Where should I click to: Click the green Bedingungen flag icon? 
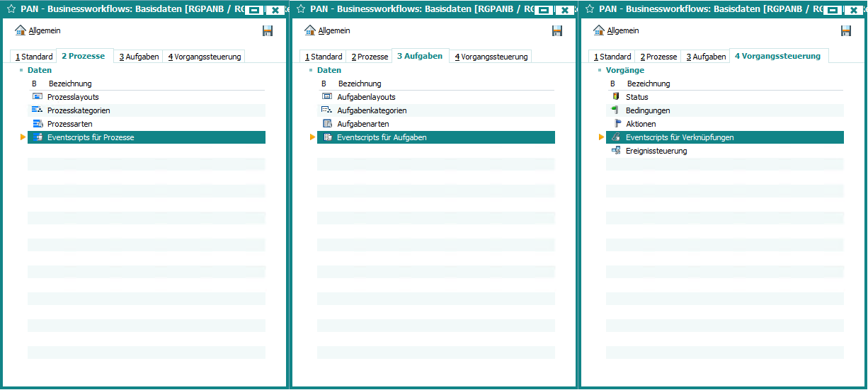pyautogui.click(x=615, y=110)
